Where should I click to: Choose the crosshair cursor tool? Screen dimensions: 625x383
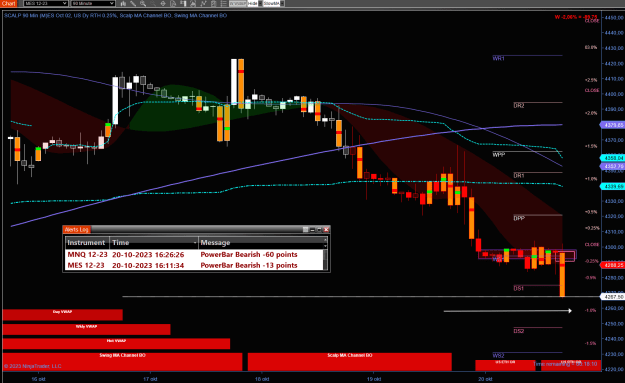(x=163, y=4)
